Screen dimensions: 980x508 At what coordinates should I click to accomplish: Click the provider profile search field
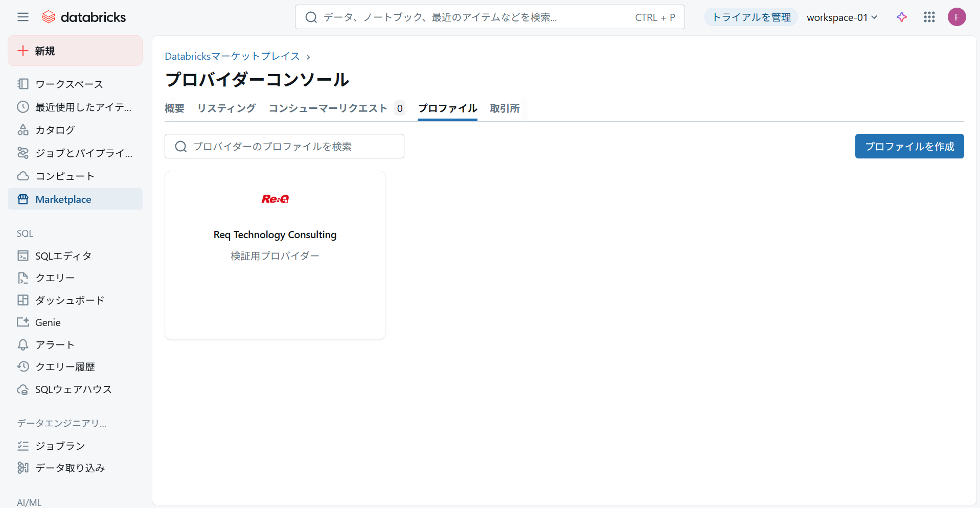284,147
